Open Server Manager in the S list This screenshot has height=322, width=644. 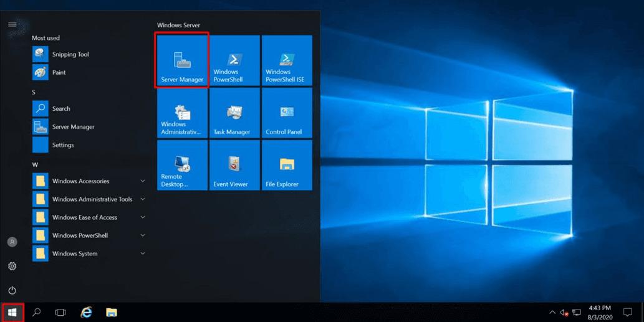pyautogui.click(x=89, y=127)
